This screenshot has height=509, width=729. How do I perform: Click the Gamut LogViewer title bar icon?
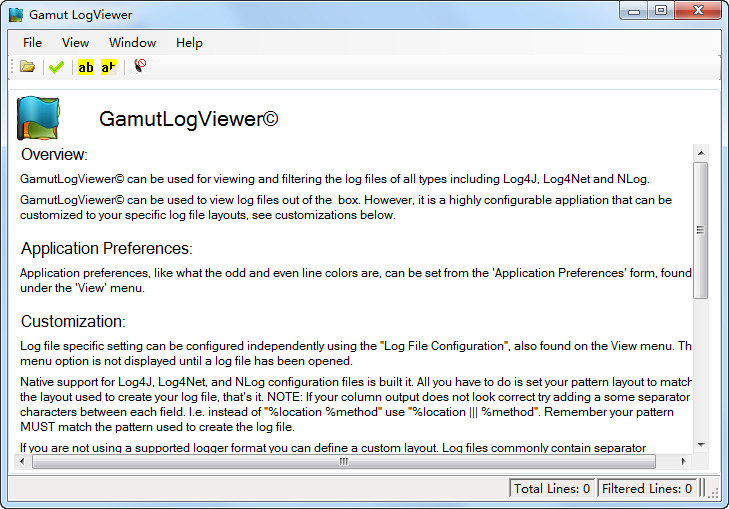click(16, 14)
